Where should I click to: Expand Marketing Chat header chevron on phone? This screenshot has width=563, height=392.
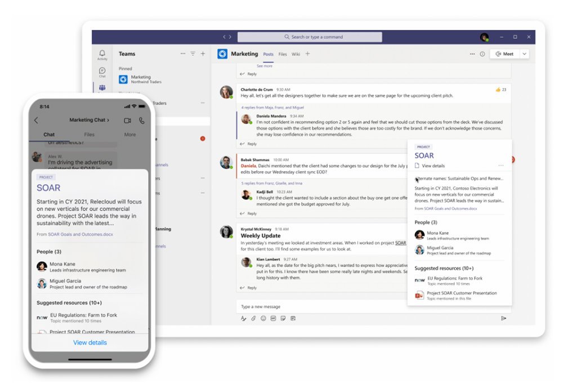108,120
